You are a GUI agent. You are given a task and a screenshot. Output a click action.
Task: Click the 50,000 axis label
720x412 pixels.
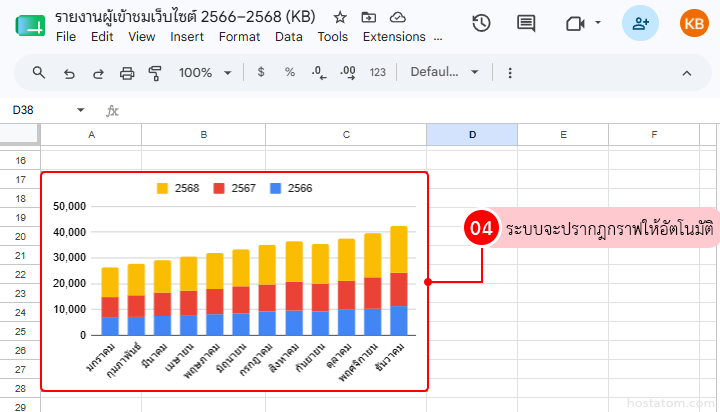pyautogui.click(x=69, y=206)
